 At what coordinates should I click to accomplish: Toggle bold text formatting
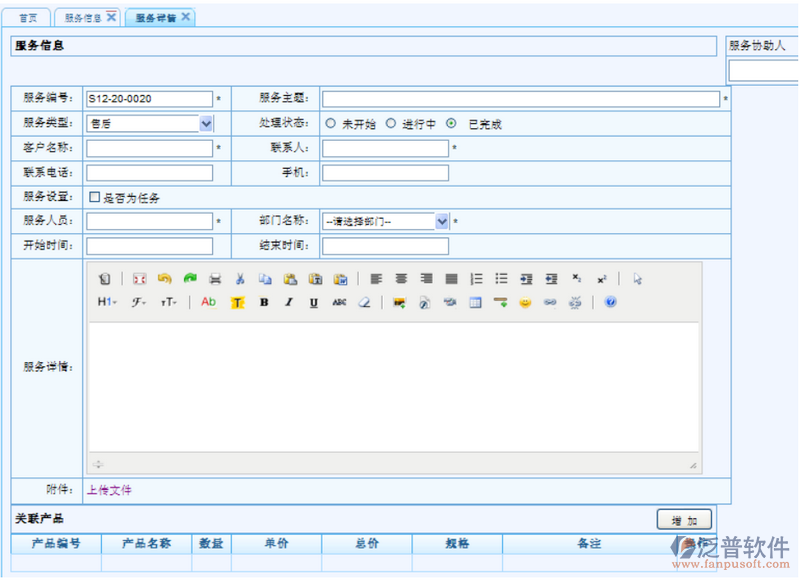pos(264,302)
